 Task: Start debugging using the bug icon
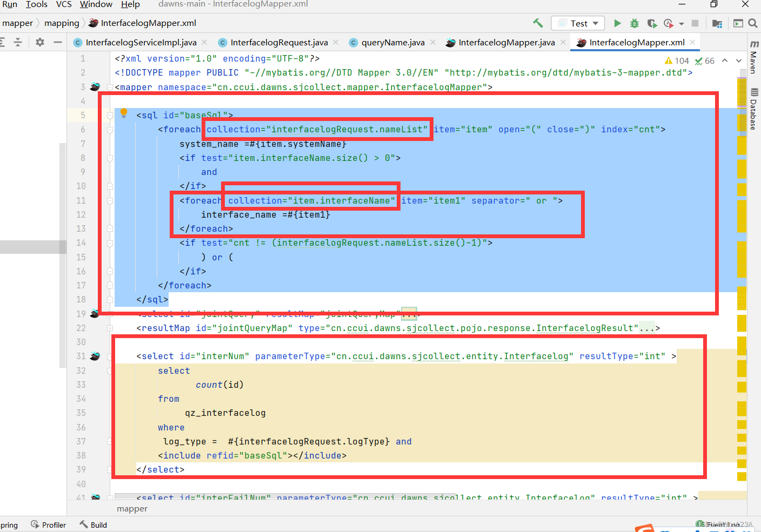pos(633,23)
